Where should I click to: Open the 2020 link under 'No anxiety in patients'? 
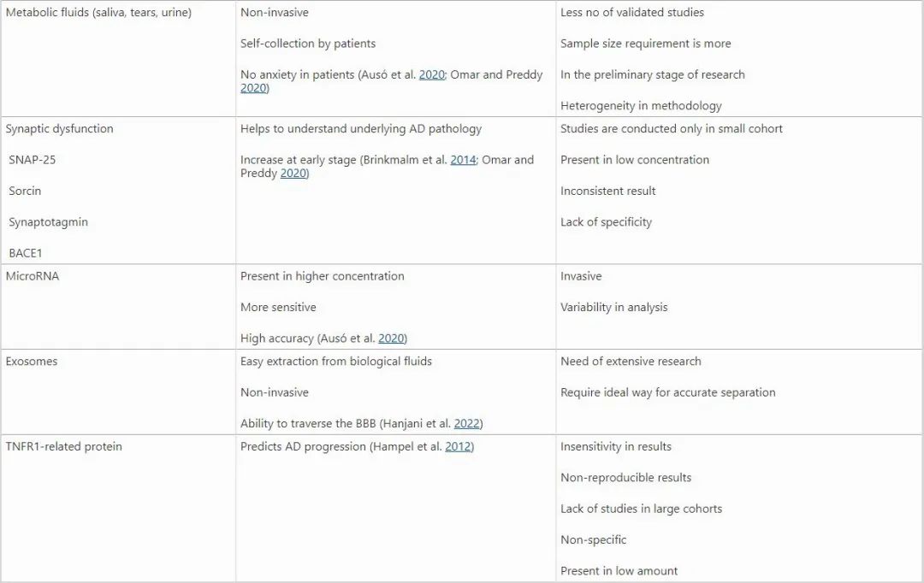coord(253,88)
